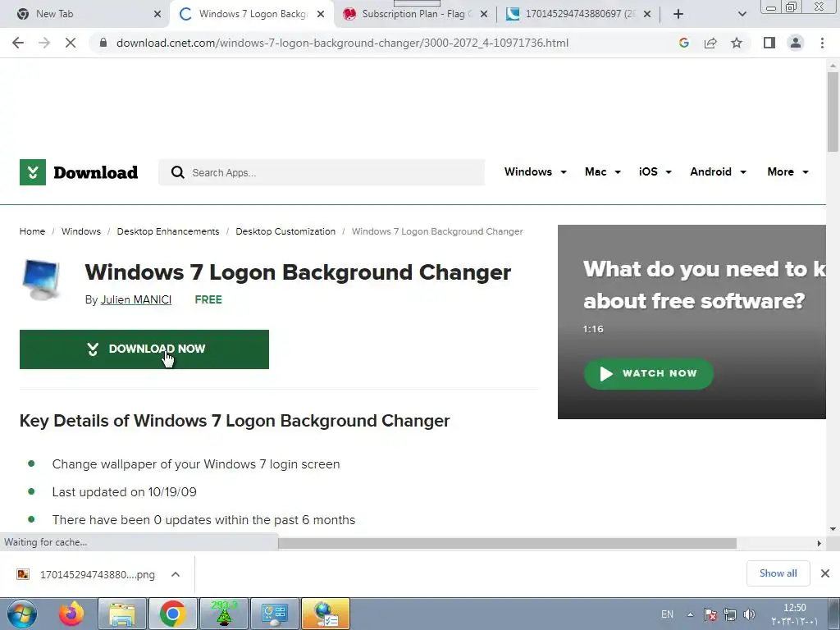The width and height of the screenshot is (840, 630).
Task: Click the Windows 7 Logon Background Changer app icon
Action: [43, 279]
